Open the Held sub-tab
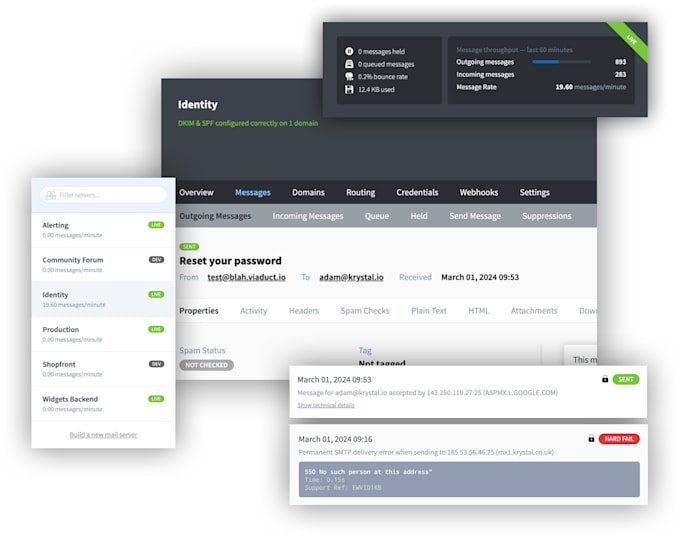 click(419, 216)
